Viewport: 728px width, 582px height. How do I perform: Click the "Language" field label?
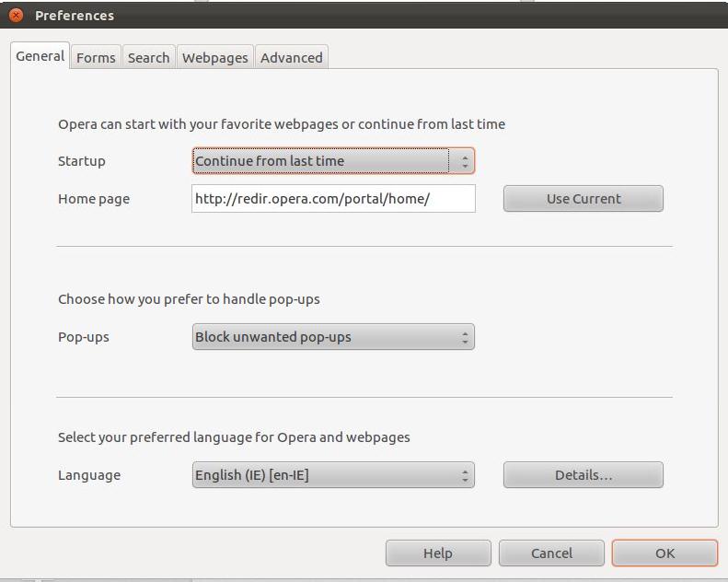tap(89, 475)
